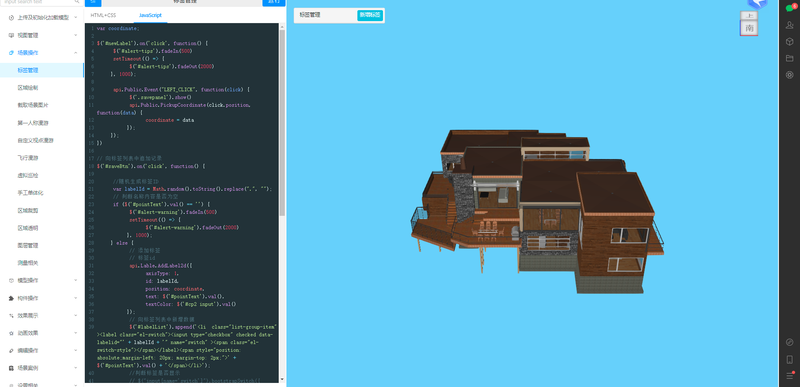Viewport: 800px width, 387px height.
Task: Collapse the 场景操作 menu group
Action: click(42, 53)
